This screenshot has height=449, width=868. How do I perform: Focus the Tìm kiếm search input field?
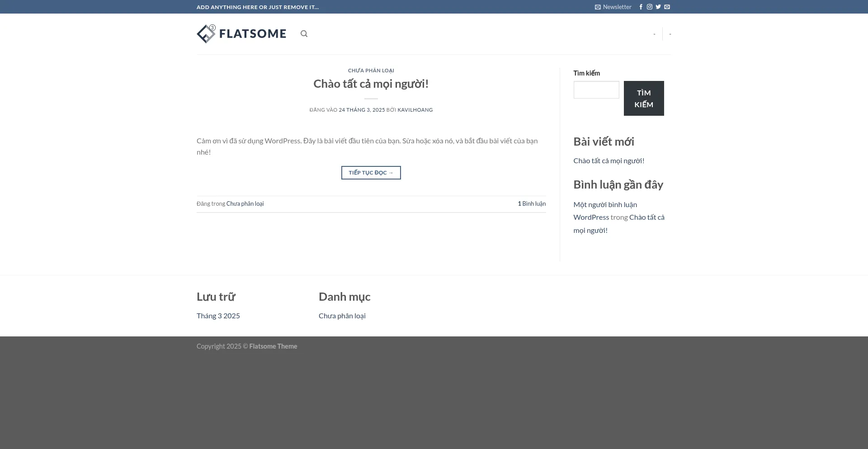click(x=596, y=90)
